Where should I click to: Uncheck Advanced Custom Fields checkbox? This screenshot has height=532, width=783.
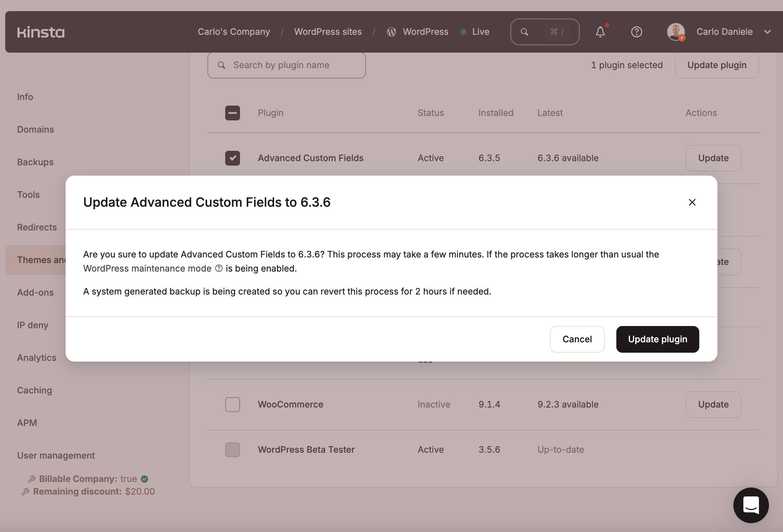[x=233, y=158]
